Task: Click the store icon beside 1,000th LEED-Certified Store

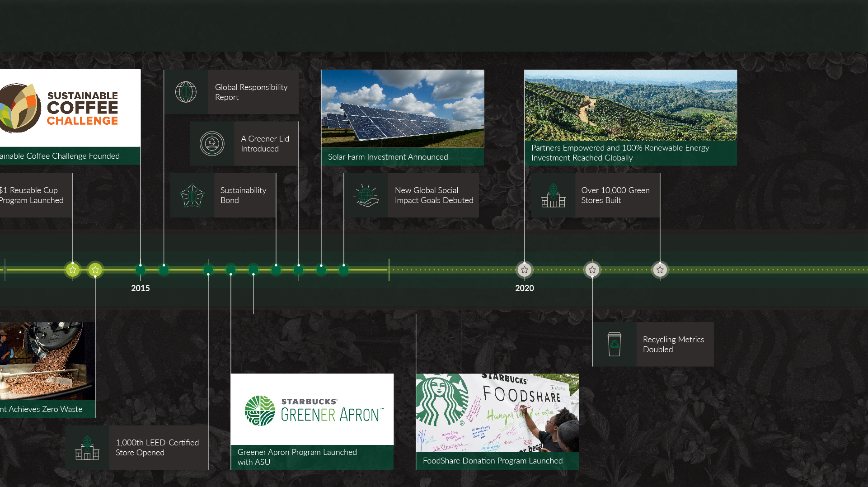Action: coord(87,448)
